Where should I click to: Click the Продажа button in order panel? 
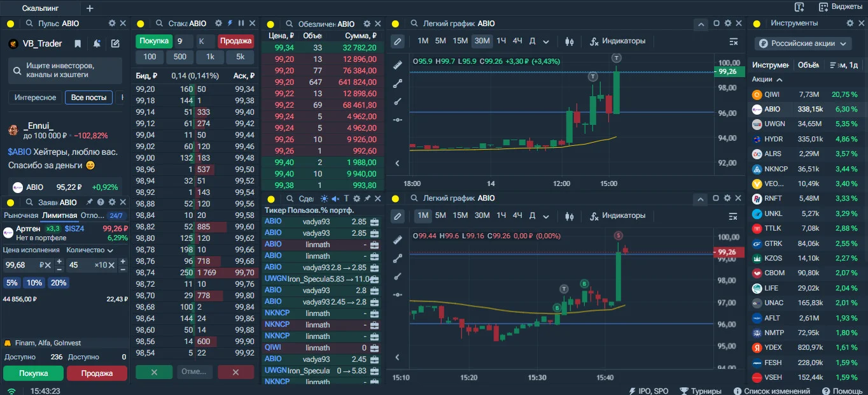(97, 373)
